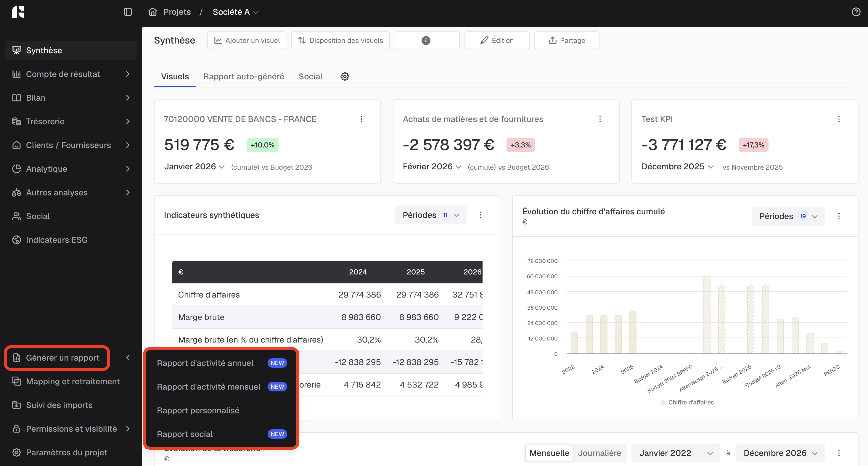Click the Bilan book icon in sidebar
Screen dimensions: 868x466
tap(17, 98)
